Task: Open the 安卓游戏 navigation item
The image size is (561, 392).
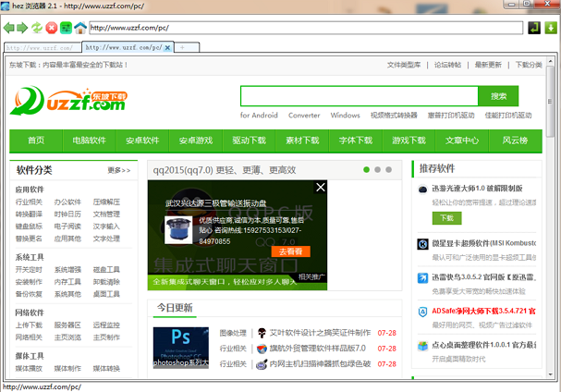Action: [x=196, y=141]
